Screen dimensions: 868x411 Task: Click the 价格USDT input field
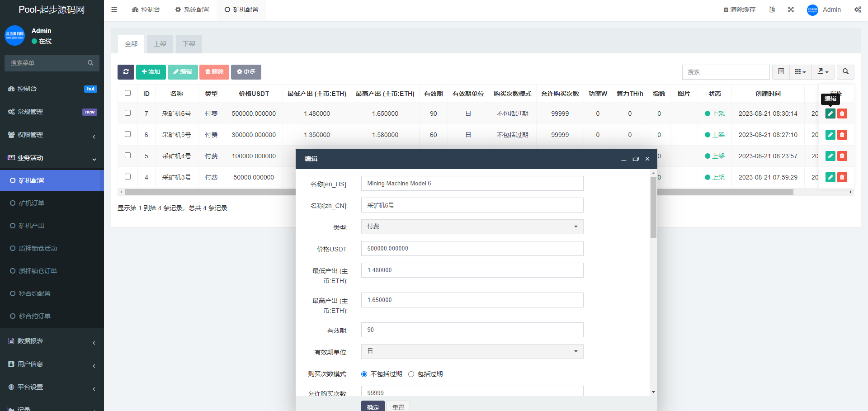pos(472,248)
